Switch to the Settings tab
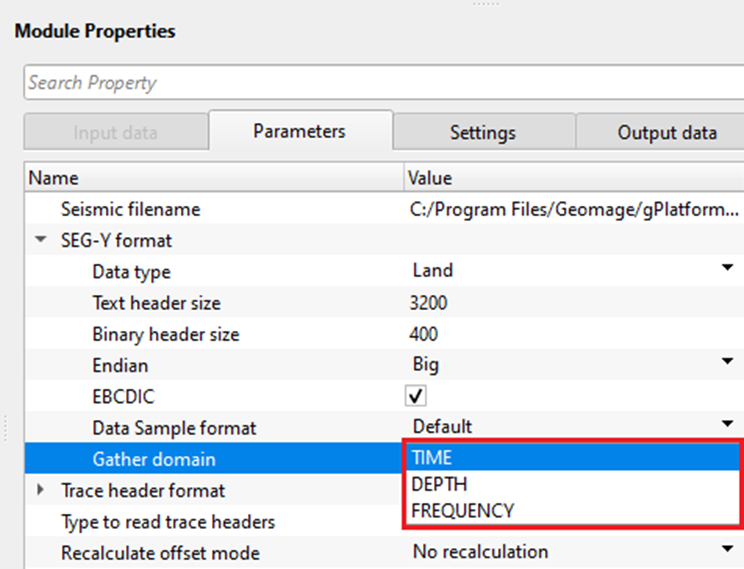744x569 pixels. click(482, 132)
